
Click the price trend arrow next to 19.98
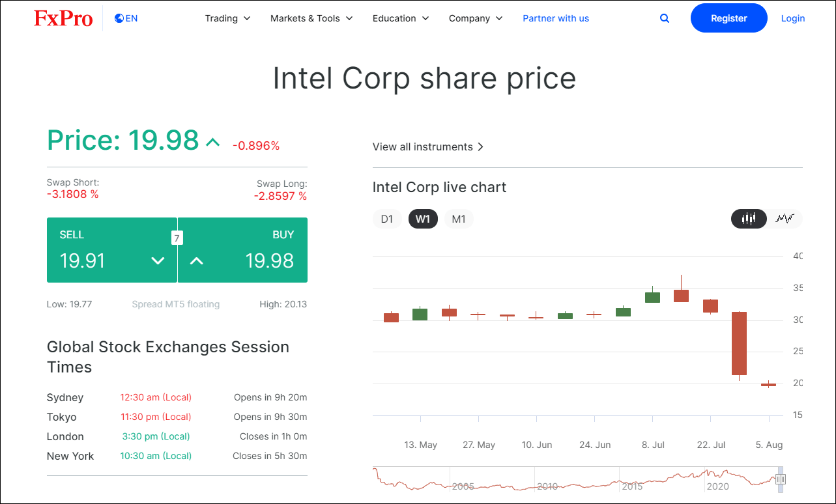(213, 141)
